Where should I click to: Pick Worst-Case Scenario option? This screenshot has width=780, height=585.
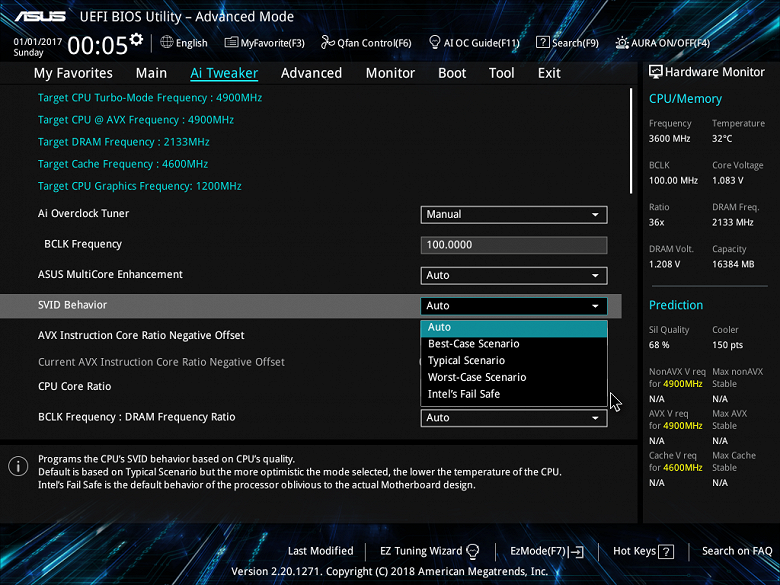tap(514, 378)
